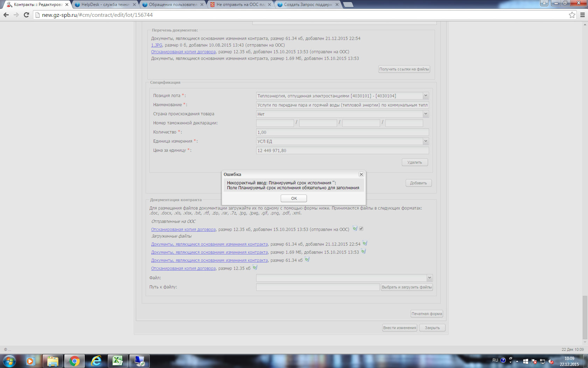Switch to 'Создать Запрос поддержки' tab
Image resolution: width=588 pixels, height=368 pixels.
[308, 5]
